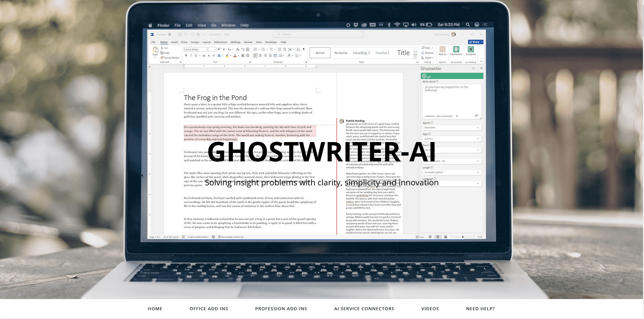This screenshot has height=319, width=644.
Task: Open the Agents Storyteller dropdown
Action: (452, 128)
